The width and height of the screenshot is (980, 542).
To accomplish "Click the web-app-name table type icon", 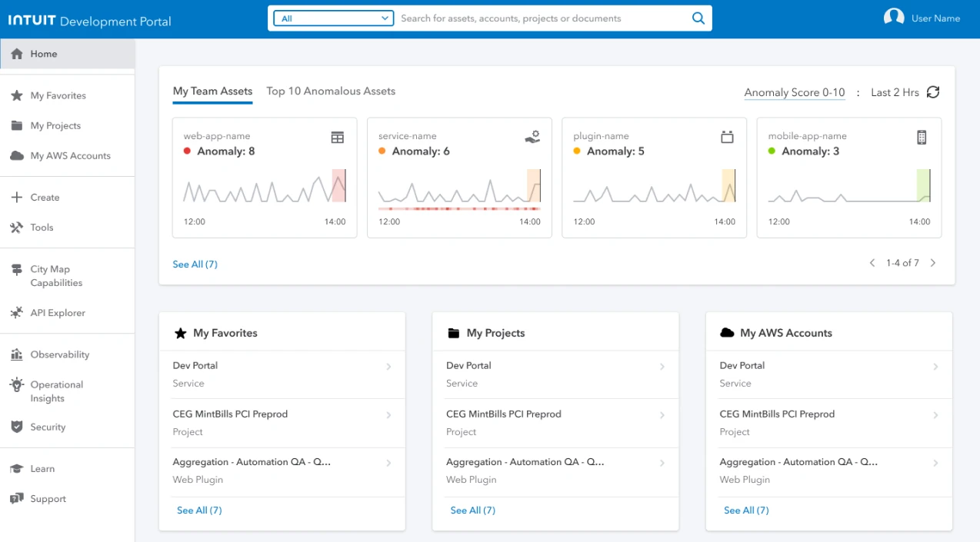I will point(338,138).
